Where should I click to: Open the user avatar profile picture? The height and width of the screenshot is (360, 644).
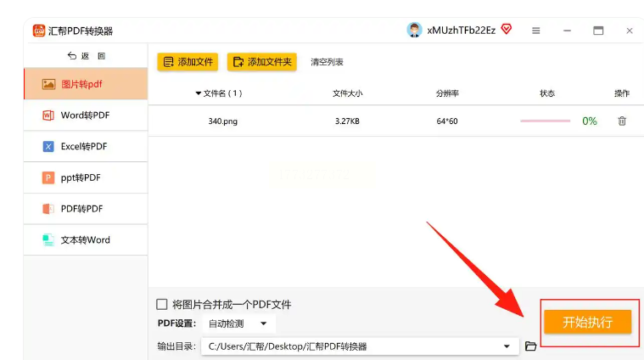pyautogui.click(x=414, y=30)
